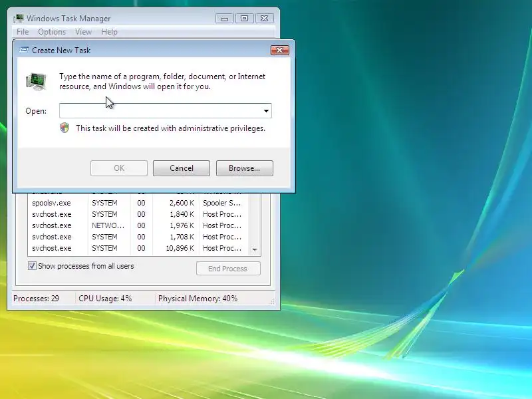This screenshot has height=399, width=532.
Task: Select the spoolsv.exe process row
Action: [x=138, y=203]
